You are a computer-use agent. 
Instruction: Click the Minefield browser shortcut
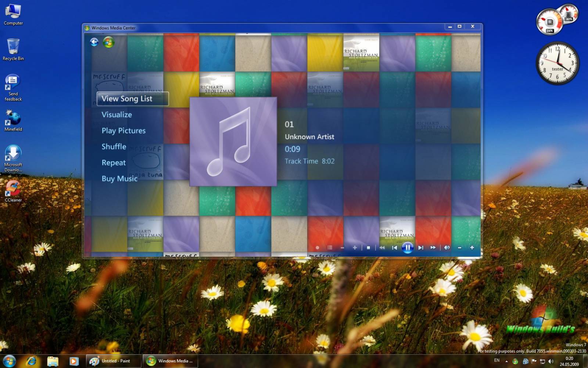[13, 121]
